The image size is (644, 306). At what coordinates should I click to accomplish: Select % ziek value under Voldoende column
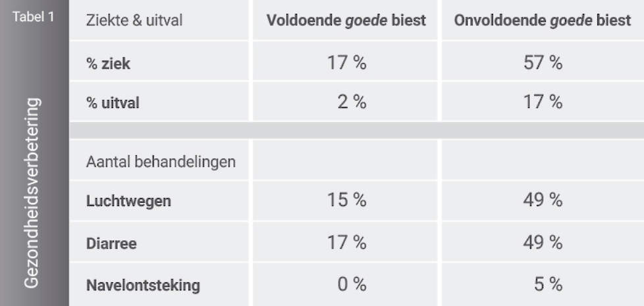pyautogui.click(x=346, y=63)
